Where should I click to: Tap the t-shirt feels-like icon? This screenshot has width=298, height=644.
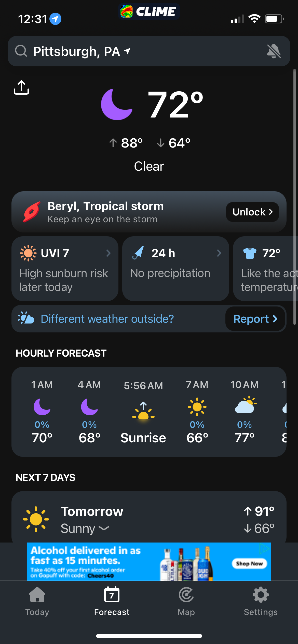pyautogui.click(x=250, y=253)
